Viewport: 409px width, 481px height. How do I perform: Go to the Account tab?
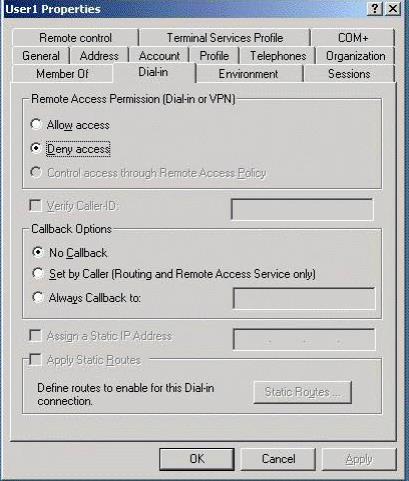tap(159, 56)
